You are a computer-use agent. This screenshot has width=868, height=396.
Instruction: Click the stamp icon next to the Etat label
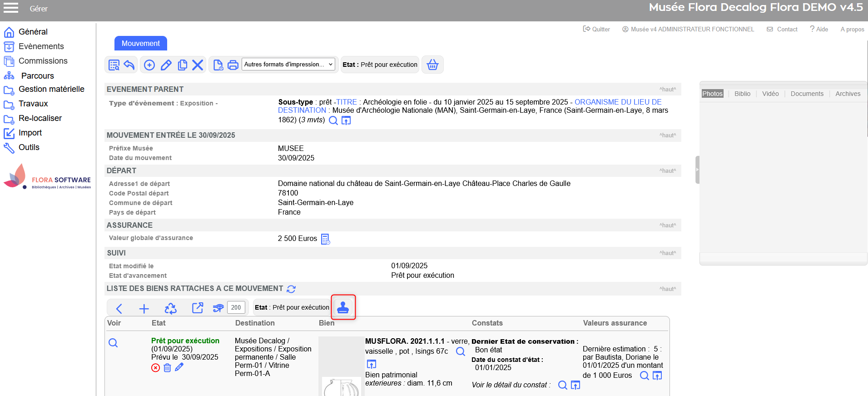coord(343,308)
